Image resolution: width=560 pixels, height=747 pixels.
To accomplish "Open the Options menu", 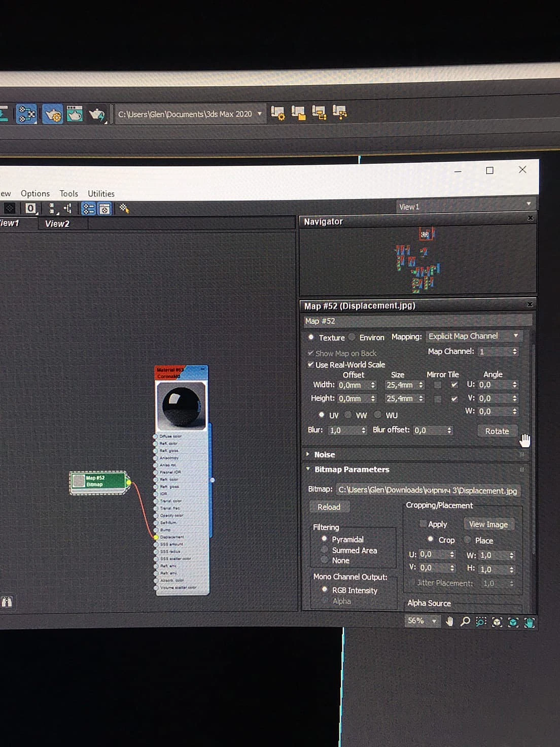I will coord(35,193).
